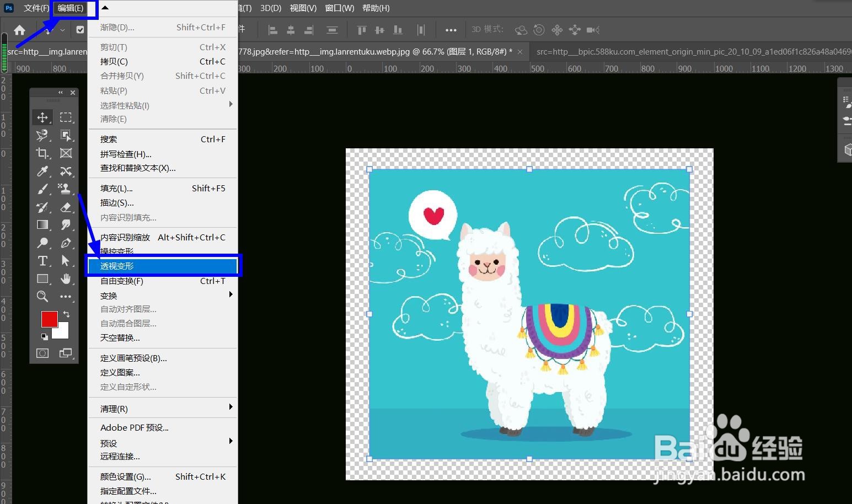852x504 pixels.
Task: Open the 窗口(W) menu
Action: pos(340,8)
